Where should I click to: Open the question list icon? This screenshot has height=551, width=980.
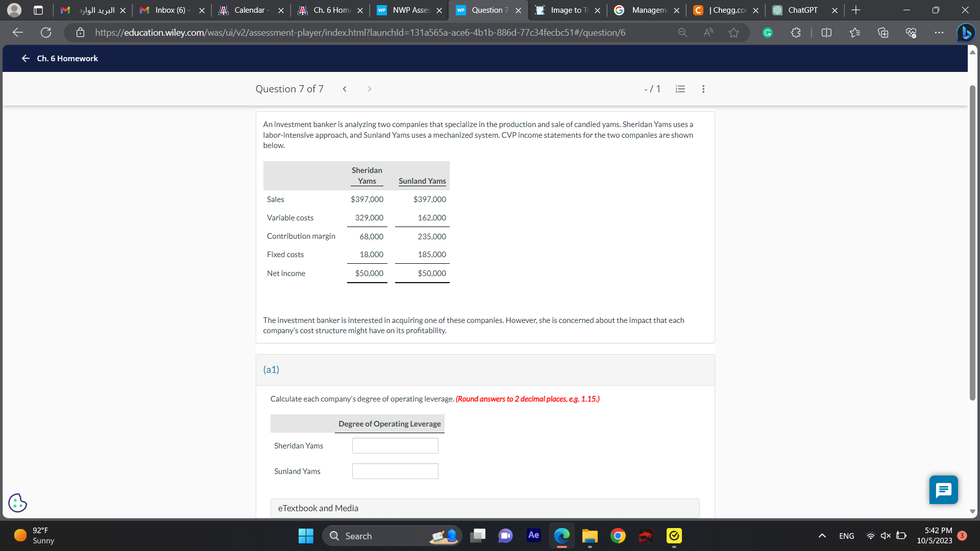[x=680, y=89]
